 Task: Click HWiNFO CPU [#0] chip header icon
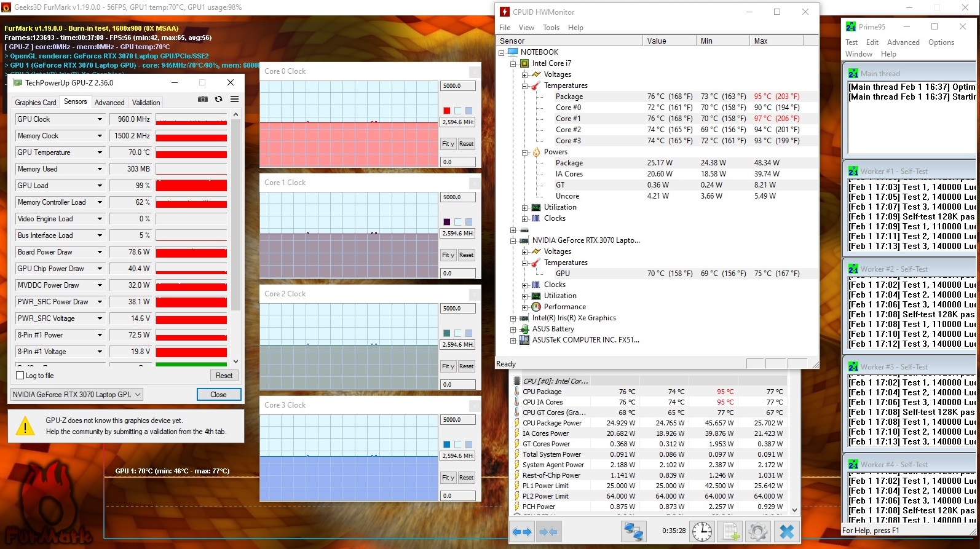click(x=516, y=381)
